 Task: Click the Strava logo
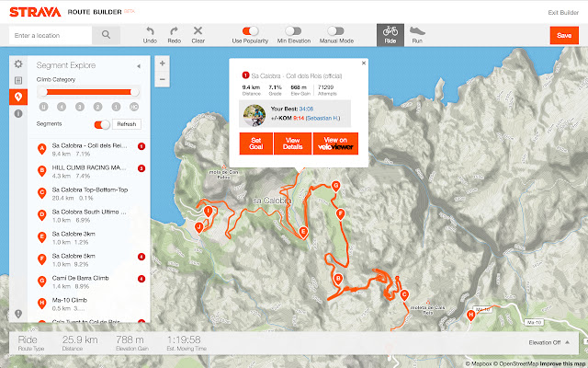tap(35, 12)
